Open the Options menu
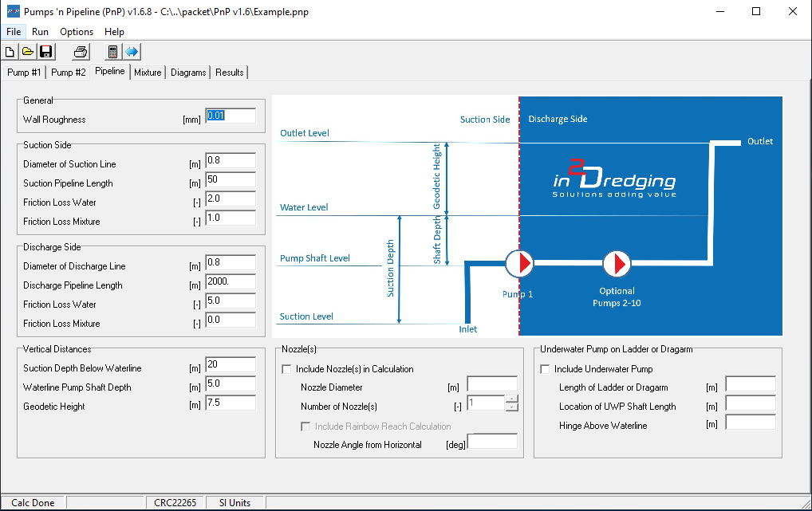Screen dimensions: 812x511 coord(76,31)
